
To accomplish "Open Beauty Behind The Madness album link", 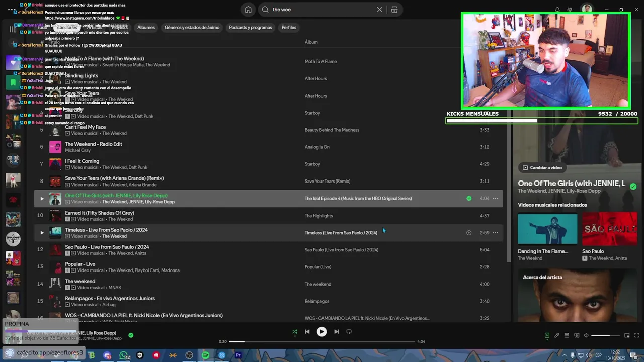I will click(x=332, y=130).
